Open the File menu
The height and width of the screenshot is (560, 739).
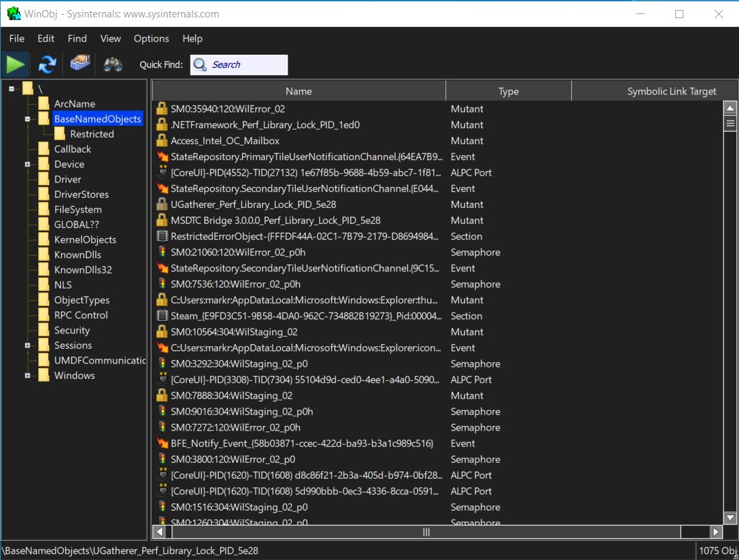17,39
